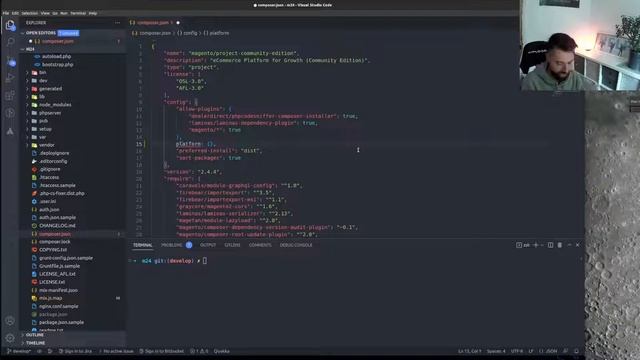Click the new terminal plus icon
Screen dimensions: 640x360
(536, 245)
